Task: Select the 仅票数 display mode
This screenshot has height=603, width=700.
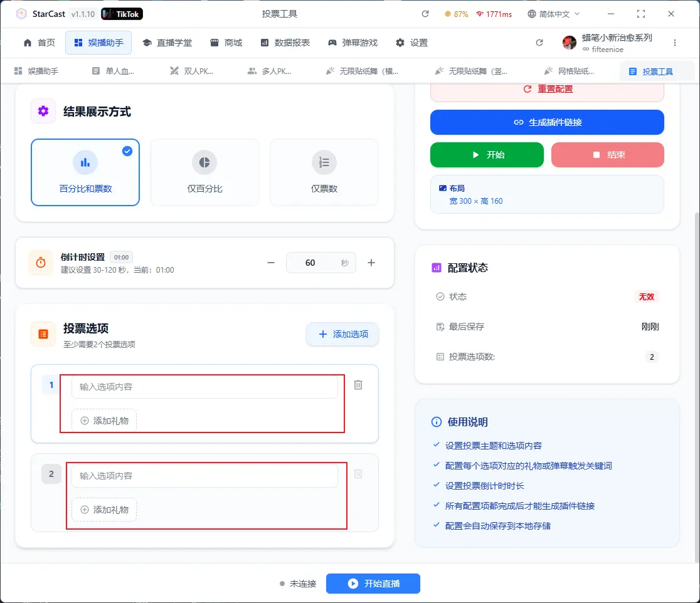Action: click(324, 172)
